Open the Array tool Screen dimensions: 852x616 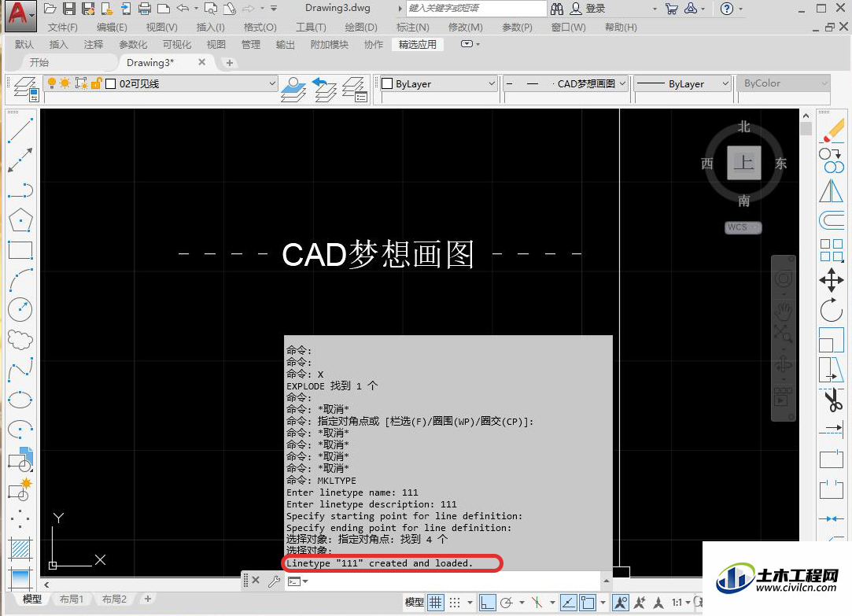pyautogui.click(x=832, y=250)
